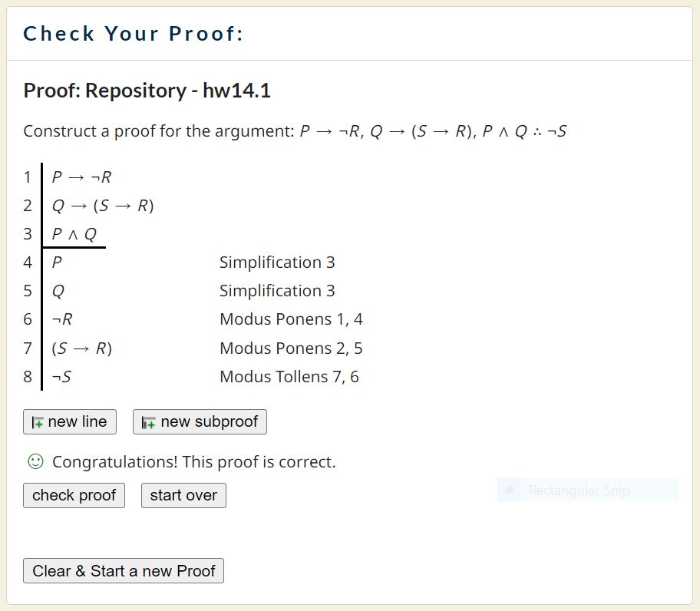Click the Modus Tollens 7, 6 justification
Screen dimensions: 700x611
(289, 377)
